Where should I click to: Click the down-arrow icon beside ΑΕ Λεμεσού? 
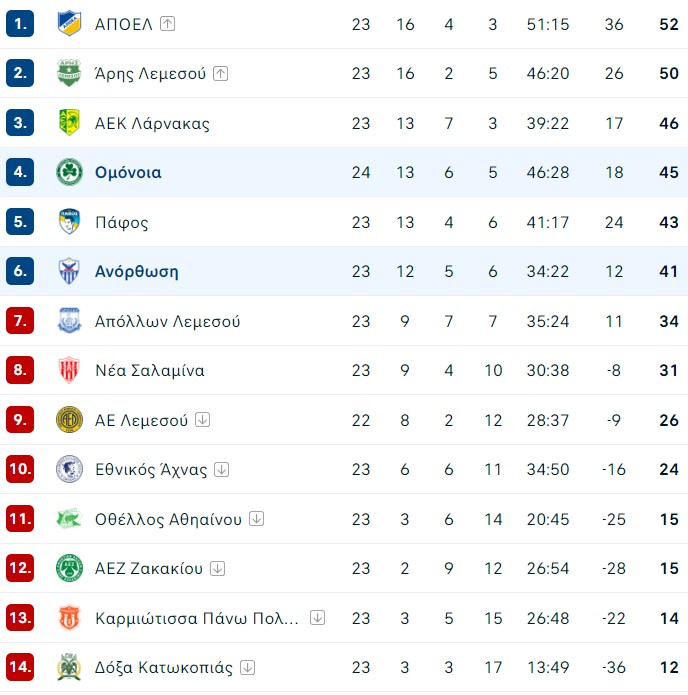point(203,419)
